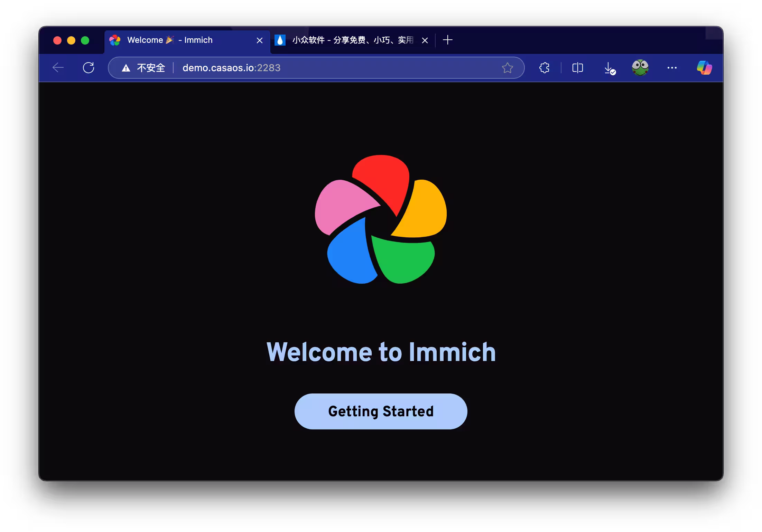Close the 小众软件 tab
Screen dimensions: 762x532
[x=425, y=40]
